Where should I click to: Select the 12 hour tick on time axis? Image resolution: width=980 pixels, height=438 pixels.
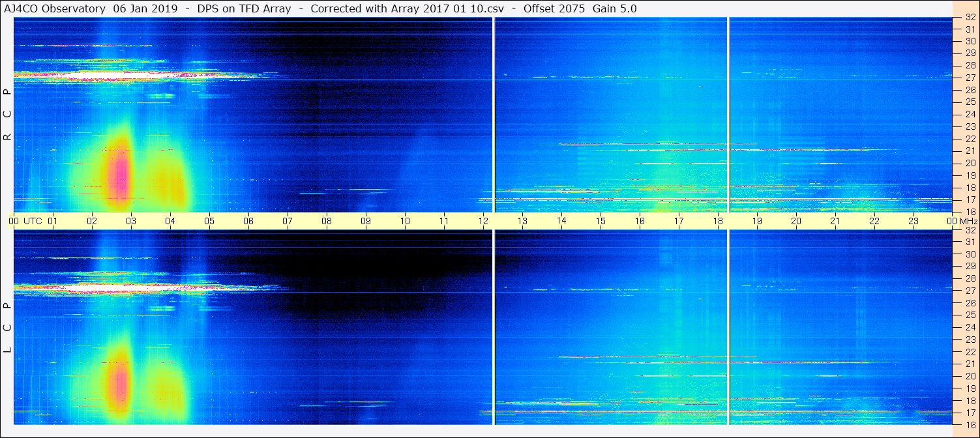coord(483,221)
